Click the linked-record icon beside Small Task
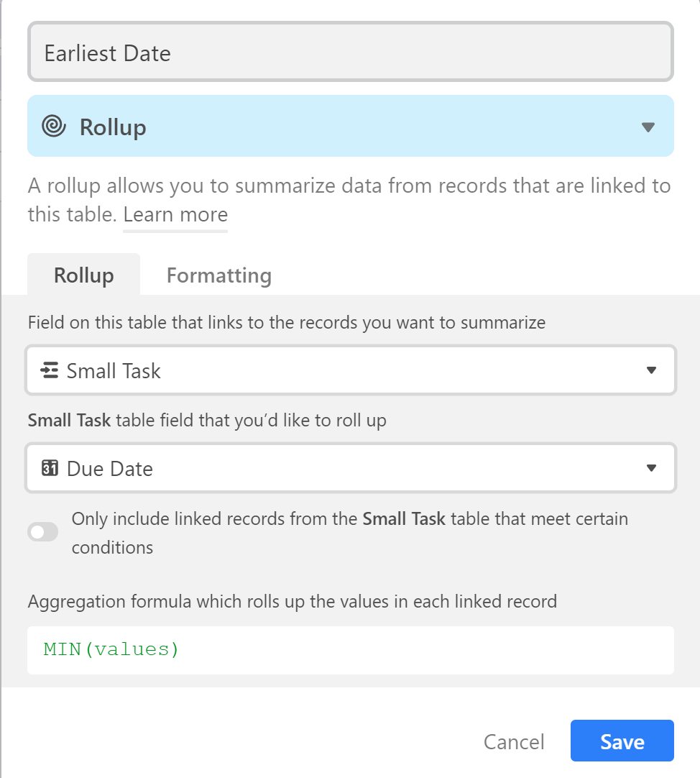Viewport: 700px width, 778px height. 50,370
